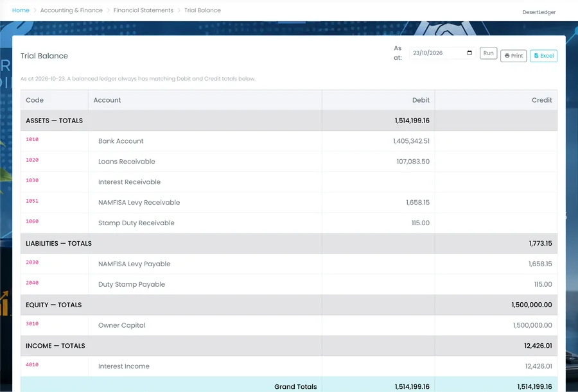
Task: Select account code 2040
Action: point(32,283)
